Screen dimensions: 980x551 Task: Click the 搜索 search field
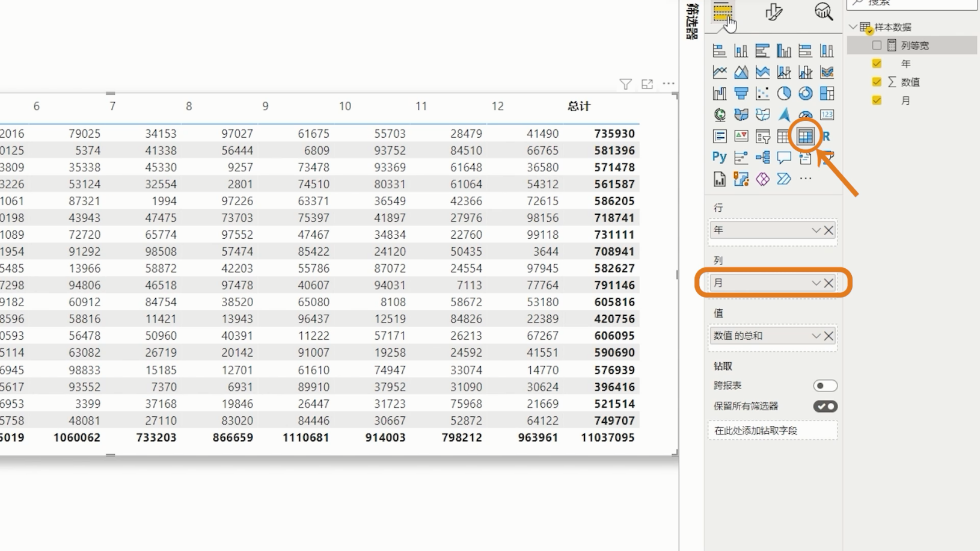pos(911,3)
